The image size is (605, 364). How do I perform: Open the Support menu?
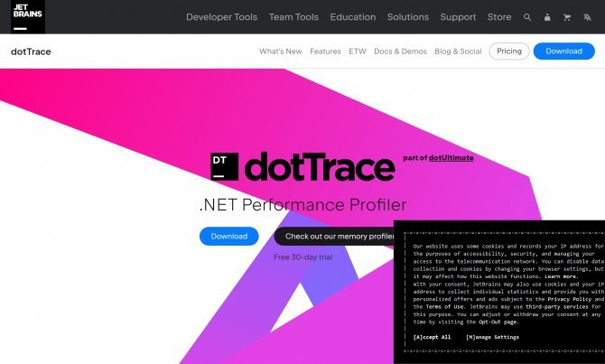point(458,17)
